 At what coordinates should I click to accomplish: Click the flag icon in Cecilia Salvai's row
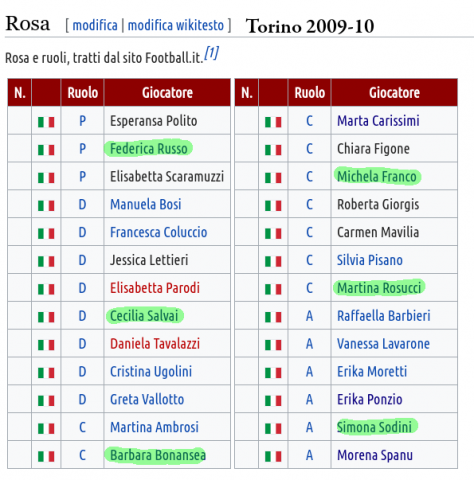(x=46, y=317)
